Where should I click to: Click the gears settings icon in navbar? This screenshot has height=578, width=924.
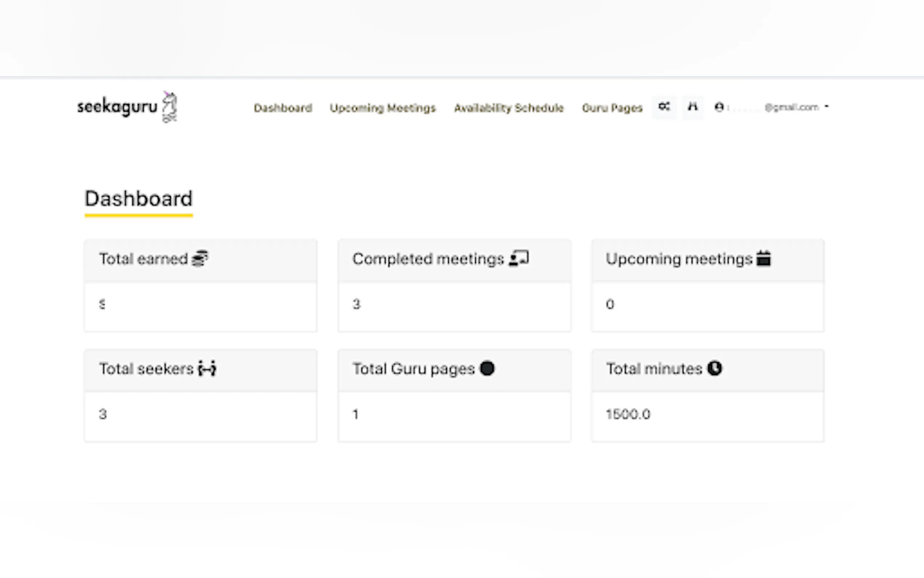(664, 107)
